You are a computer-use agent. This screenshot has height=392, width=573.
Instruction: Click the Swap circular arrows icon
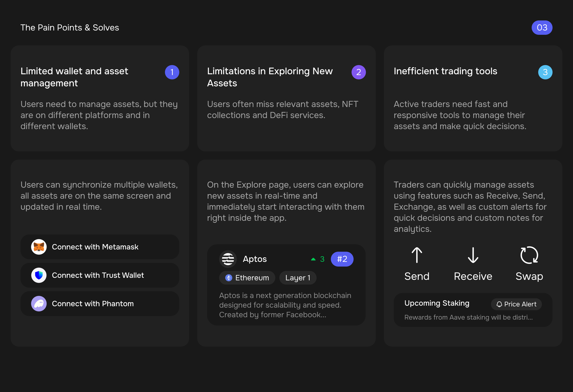coord(529,255)
